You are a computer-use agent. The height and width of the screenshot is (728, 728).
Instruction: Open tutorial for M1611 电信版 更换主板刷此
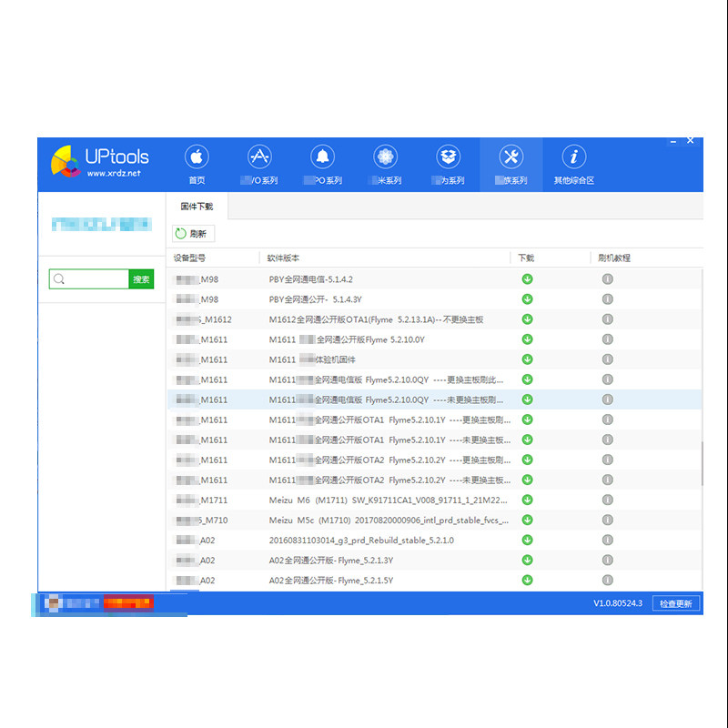(x=607, y=379)
